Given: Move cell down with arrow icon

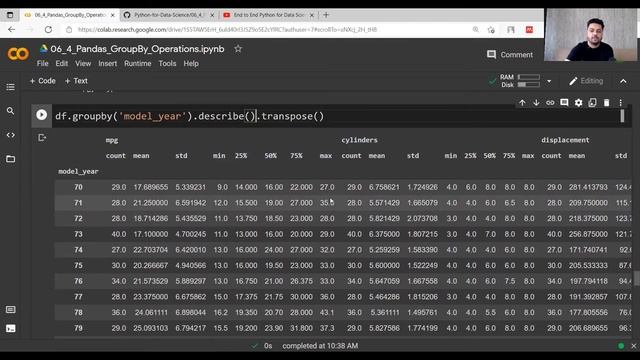Looking at the screenshot, I should coord(536,102).
